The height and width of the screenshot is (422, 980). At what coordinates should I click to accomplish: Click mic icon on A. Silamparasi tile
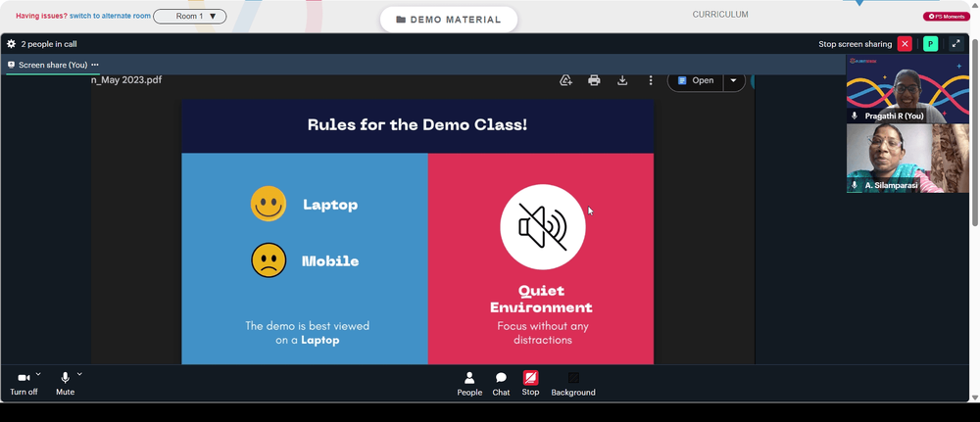click(x=855, y=185)
